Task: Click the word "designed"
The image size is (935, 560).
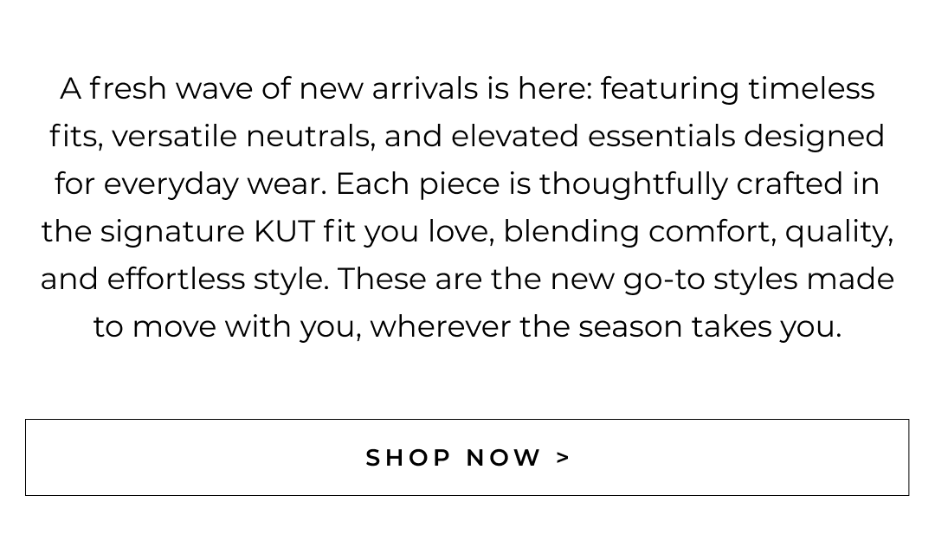Action: coord(814,137)
